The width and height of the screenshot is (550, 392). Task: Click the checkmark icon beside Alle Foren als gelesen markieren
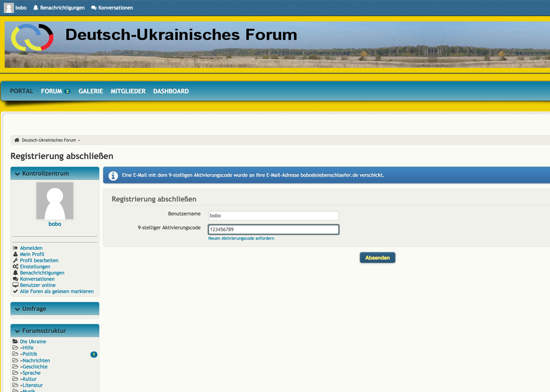tap(15, 291)
